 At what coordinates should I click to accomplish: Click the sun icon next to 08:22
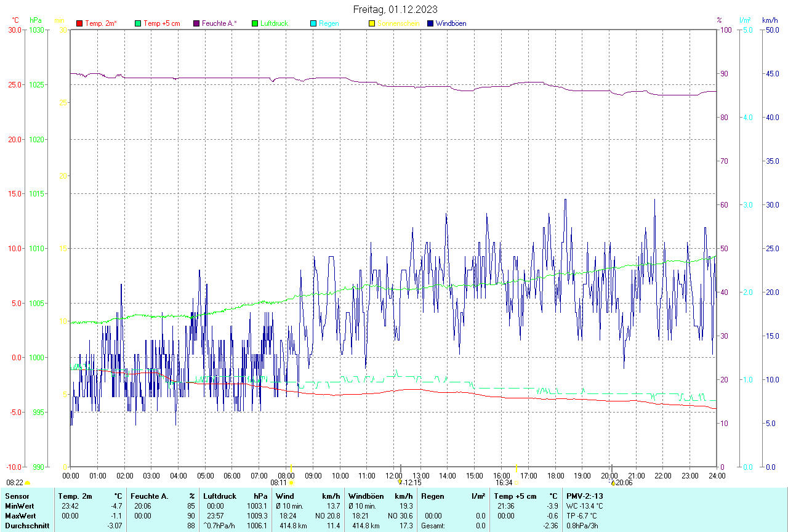28,483
